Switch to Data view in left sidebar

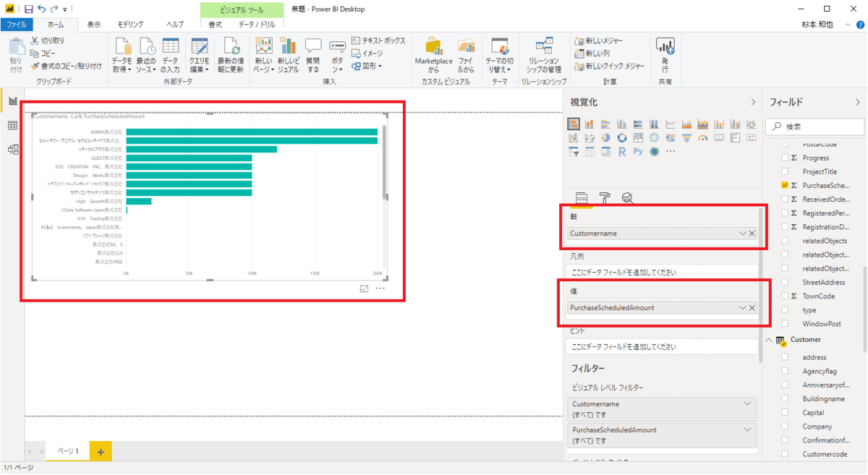[12, 126]
